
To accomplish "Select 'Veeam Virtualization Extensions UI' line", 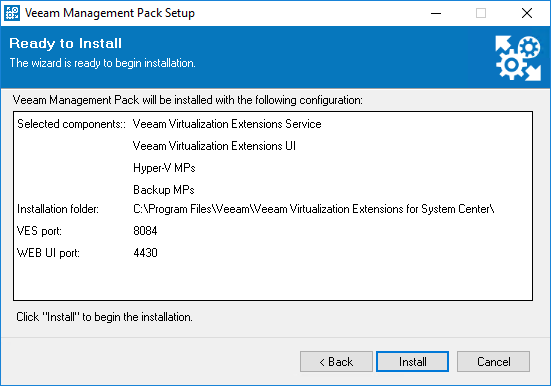I will (214, 146).
